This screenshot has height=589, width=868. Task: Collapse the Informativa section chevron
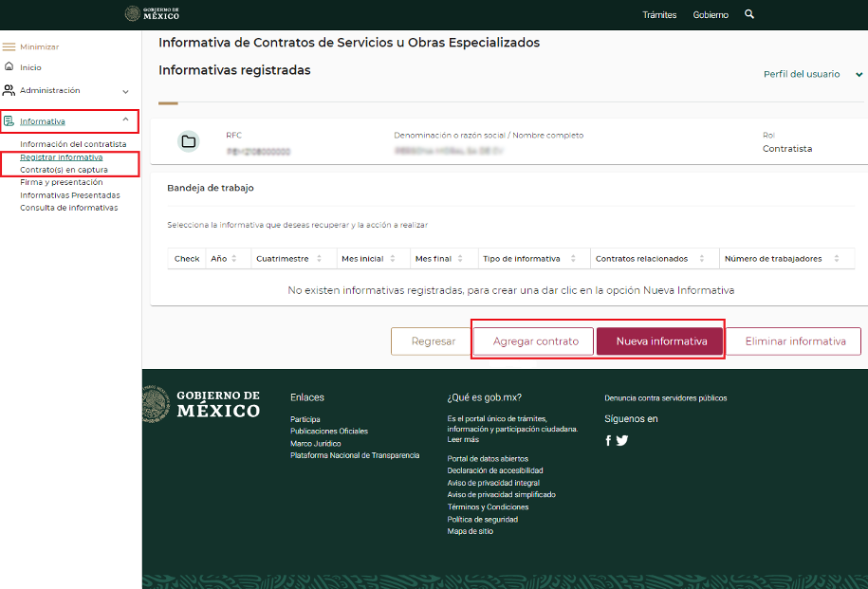click(x=125, y=120)
